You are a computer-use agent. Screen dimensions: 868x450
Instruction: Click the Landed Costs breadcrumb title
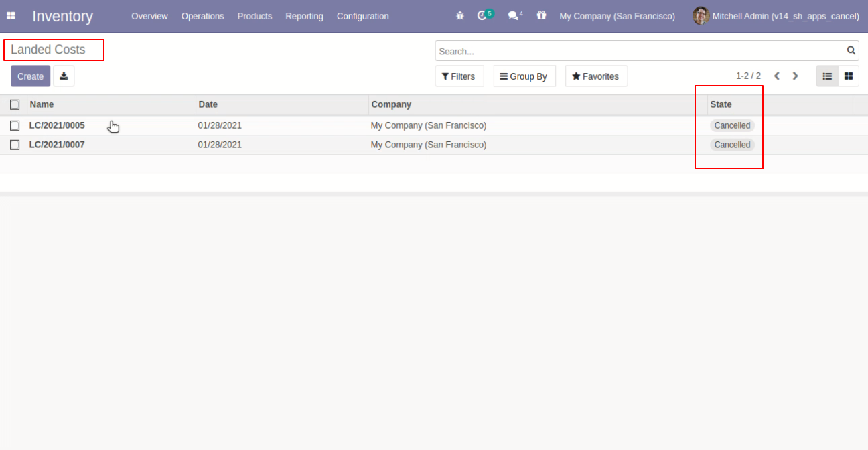(x=48, y=50)
